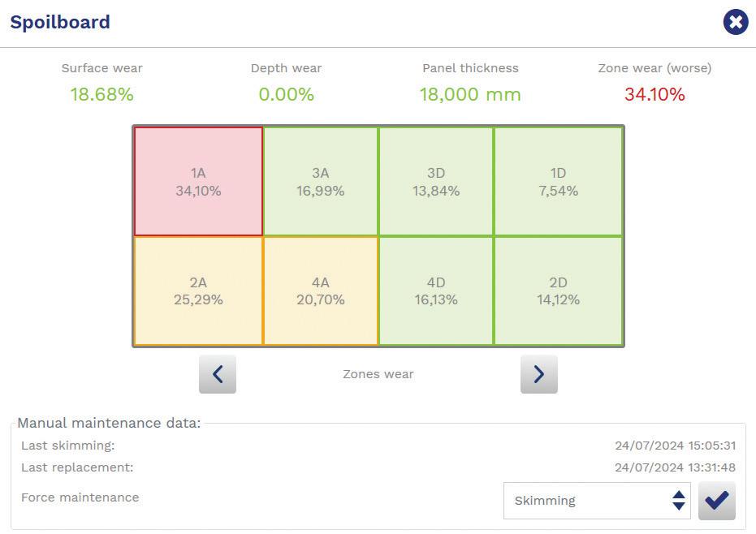Viewport: 756px width, 534px height.
Task: Select zone 1D wear tile
Action: click(558, 182)
